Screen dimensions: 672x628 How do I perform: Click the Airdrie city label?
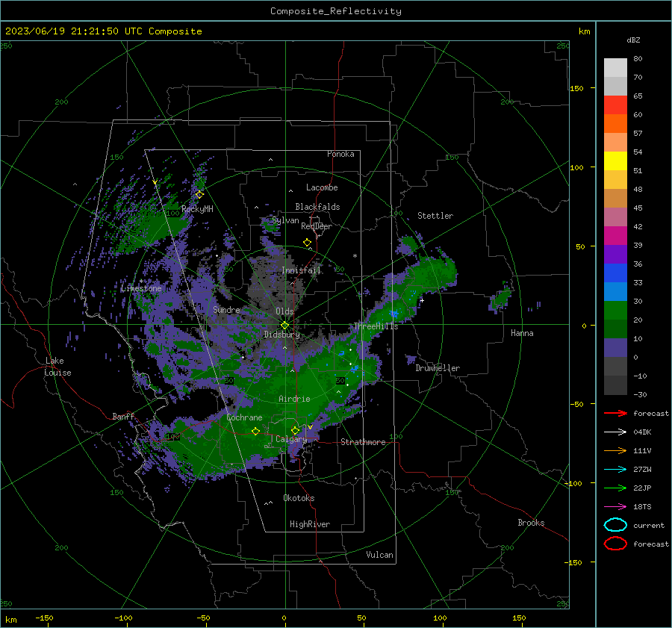pyautogui.click(x=294, y=399)
